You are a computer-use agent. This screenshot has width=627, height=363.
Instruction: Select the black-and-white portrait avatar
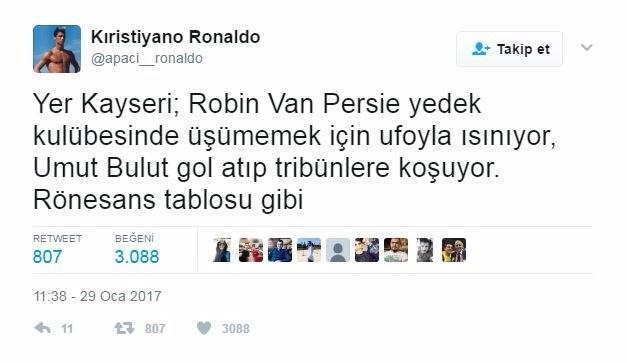point(425,250)
